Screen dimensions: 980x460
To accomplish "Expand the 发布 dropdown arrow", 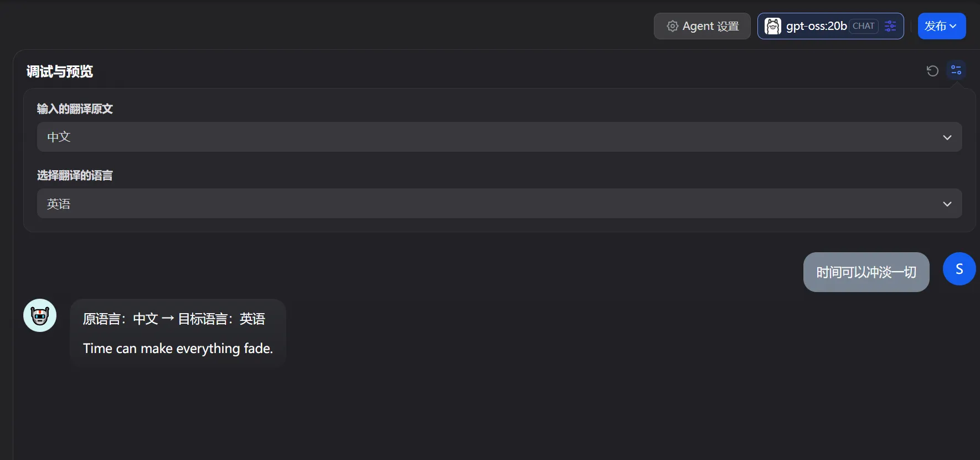I will [x=953, y=26].
